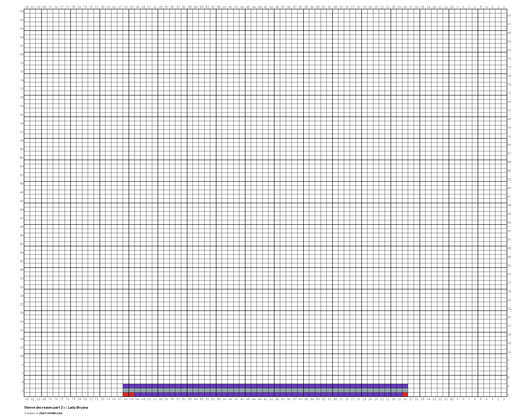Click the purple row 1 cell in column 30
Screen dimensions: 531x420
coord(335,394)
